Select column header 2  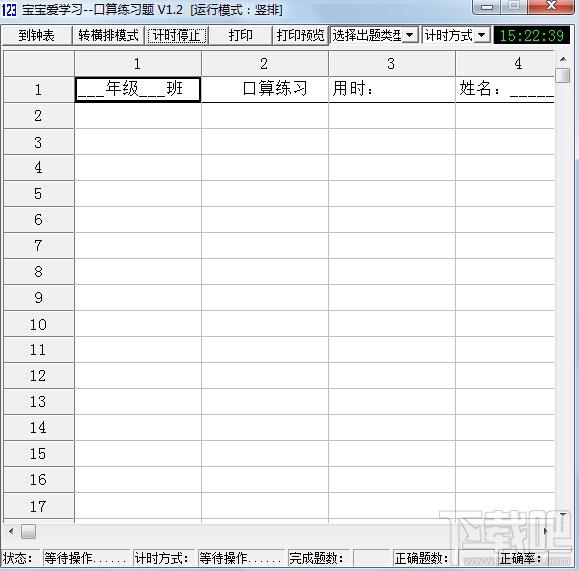(x=265, y=64)
